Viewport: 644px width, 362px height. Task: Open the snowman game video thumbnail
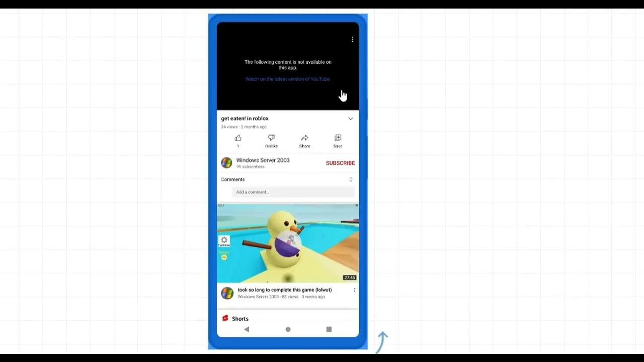[288, 243]
